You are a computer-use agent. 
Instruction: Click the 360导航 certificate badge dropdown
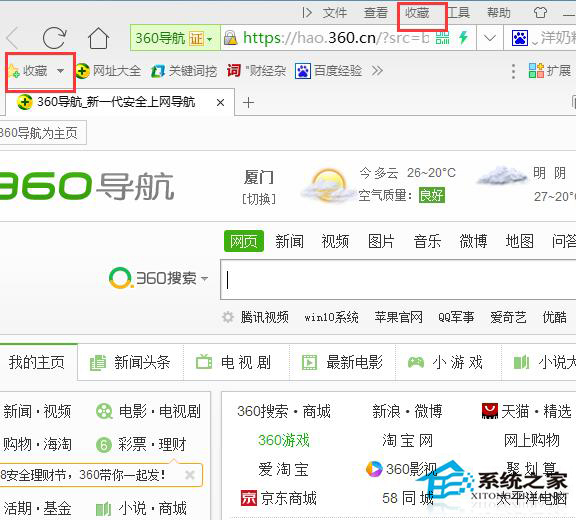(x=174, y=38)
